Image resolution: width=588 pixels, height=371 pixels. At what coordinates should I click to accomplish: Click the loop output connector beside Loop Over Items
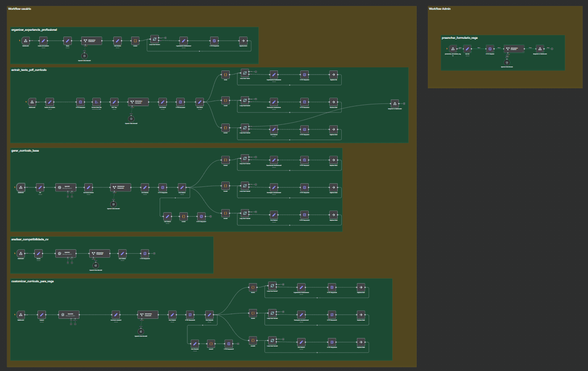tap(166, 37)
